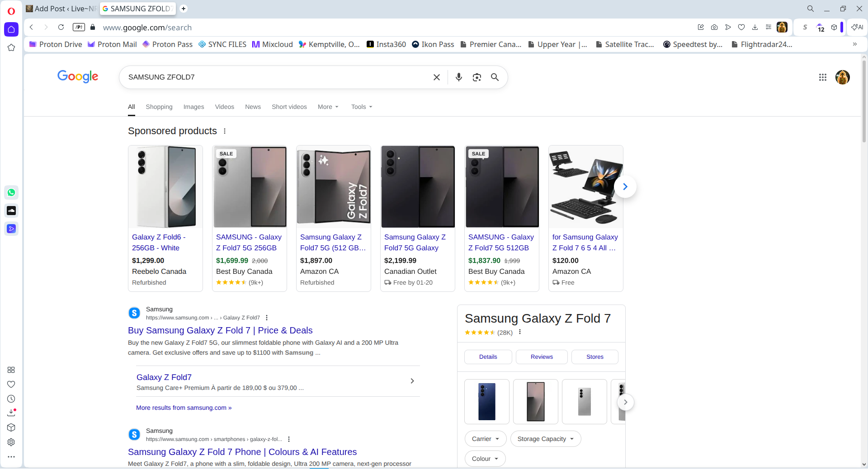
Task: Open the Storage Capacity dropdown
Action: (545, 439)
